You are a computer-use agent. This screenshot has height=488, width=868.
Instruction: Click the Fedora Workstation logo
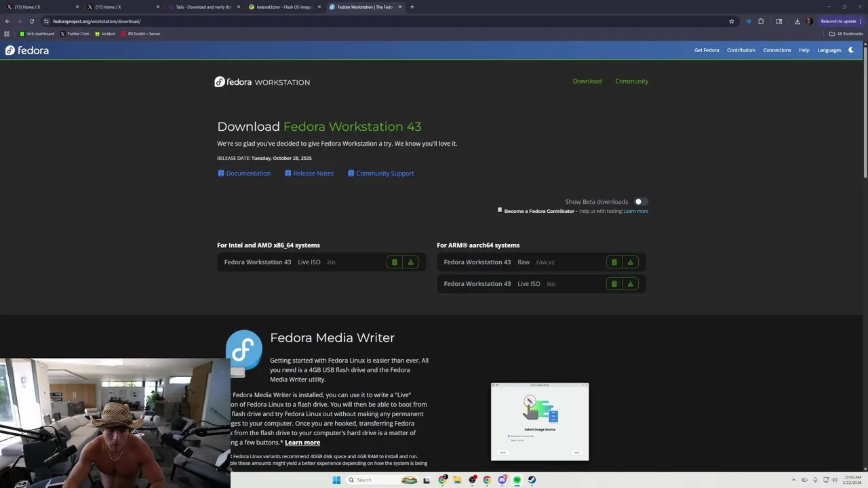click(262, 82)
